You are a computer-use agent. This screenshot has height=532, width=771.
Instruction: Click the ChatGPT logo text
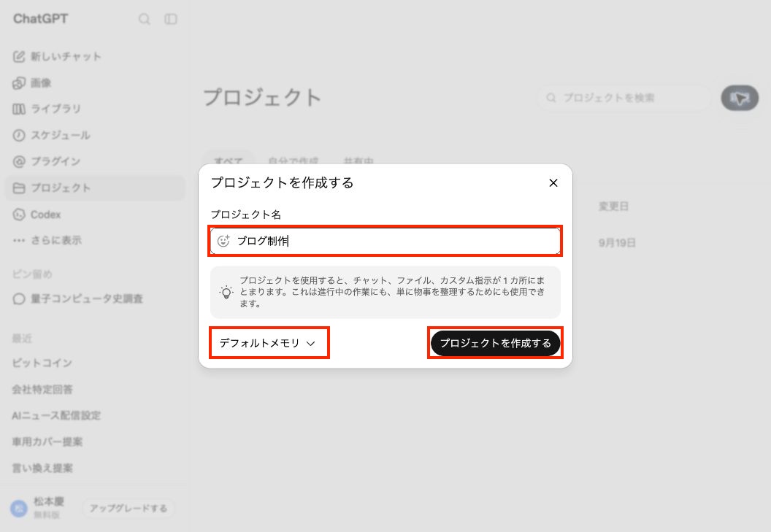[41, 19]
